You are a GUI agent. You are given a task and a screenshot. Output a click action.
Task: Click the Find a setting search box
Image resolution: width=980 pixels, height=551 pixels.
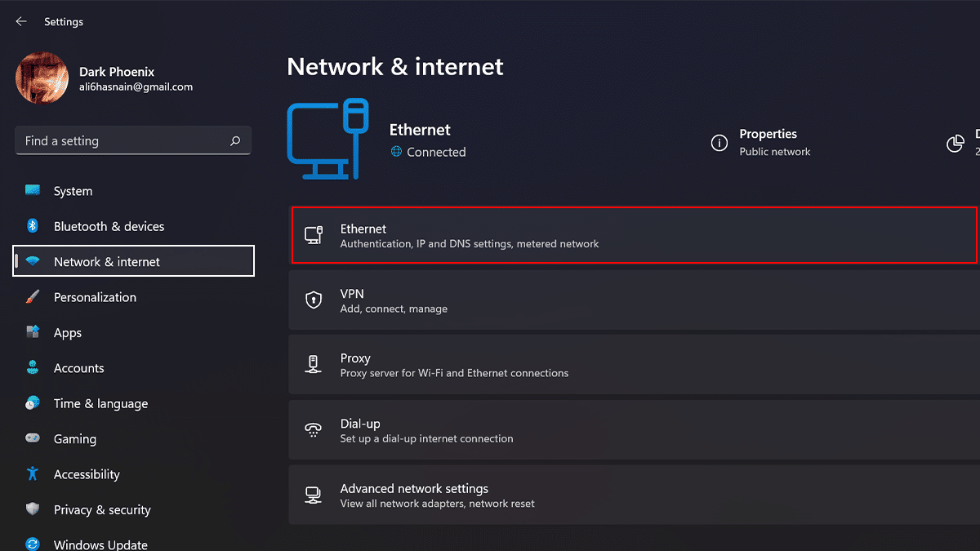(122, 141)
